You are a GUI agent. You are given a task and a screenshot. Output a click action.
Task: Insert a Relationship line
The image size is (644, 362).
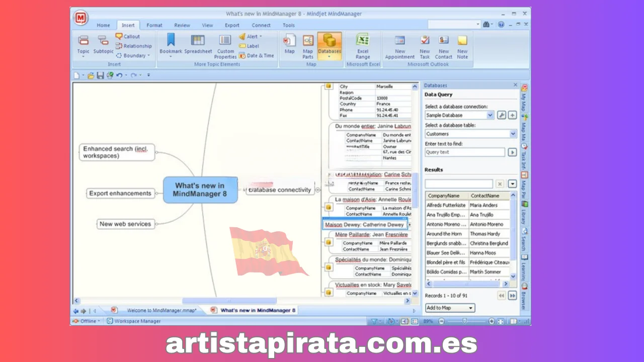(x=133, y=46)
